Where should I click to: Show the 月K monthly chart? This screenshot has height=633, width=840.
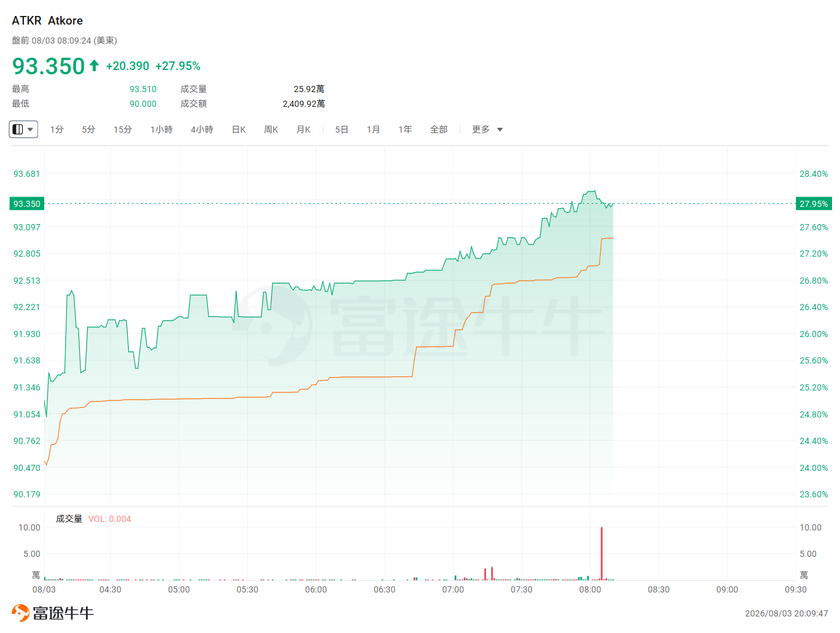(304, 130)
